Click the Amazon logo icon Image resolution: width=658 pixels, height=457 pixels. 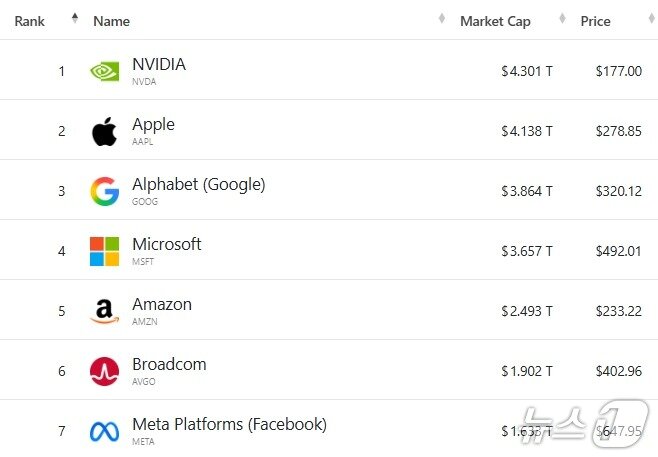pyautogui.click(x=104, y=311)
